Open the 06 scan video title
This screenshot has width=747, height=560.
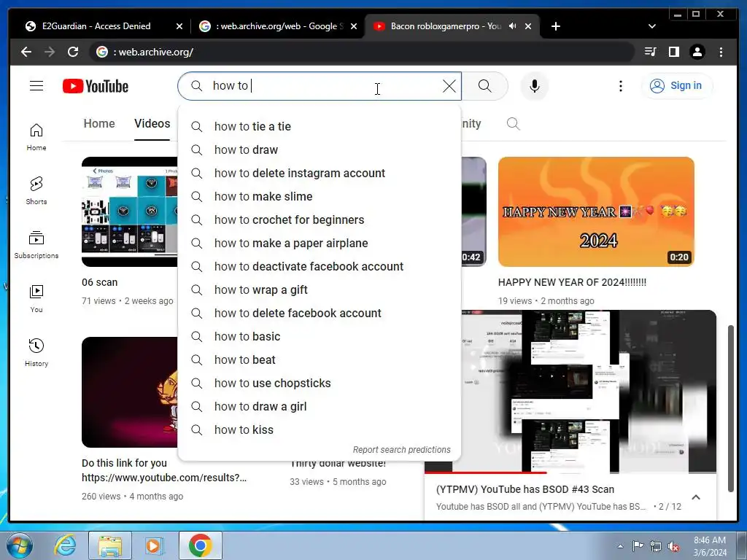pyautogui.click(x=99, y=282)
